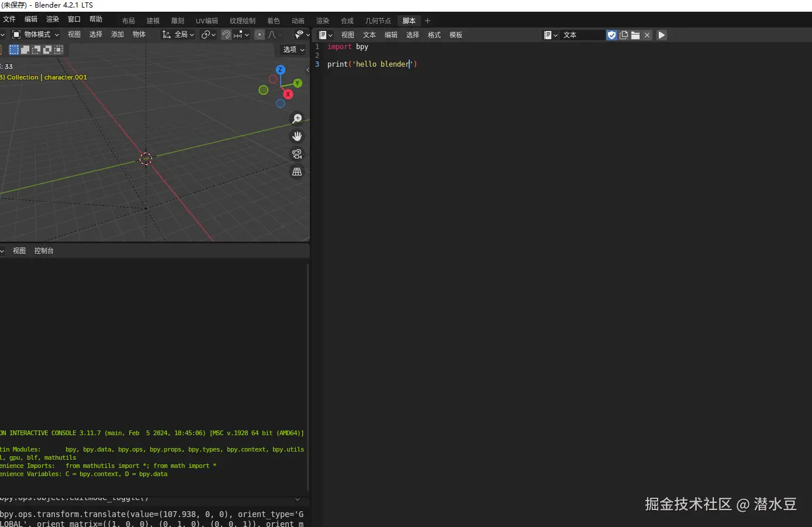Switch to the 建模 workspace tab
Screen dimensions: 812x527
[x=153, y=20]
